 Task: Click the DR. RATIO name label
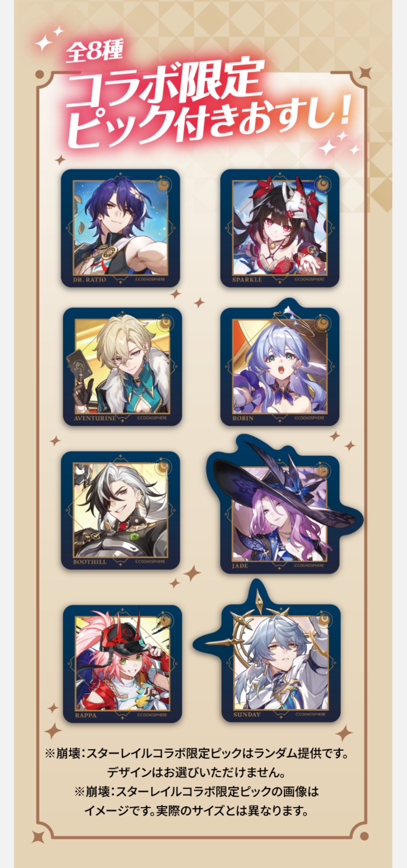(90, 280)
